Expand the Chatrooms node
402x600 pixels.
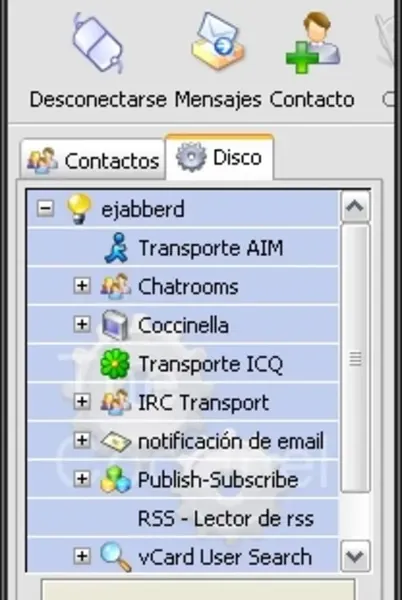click(x=82, y=286)
